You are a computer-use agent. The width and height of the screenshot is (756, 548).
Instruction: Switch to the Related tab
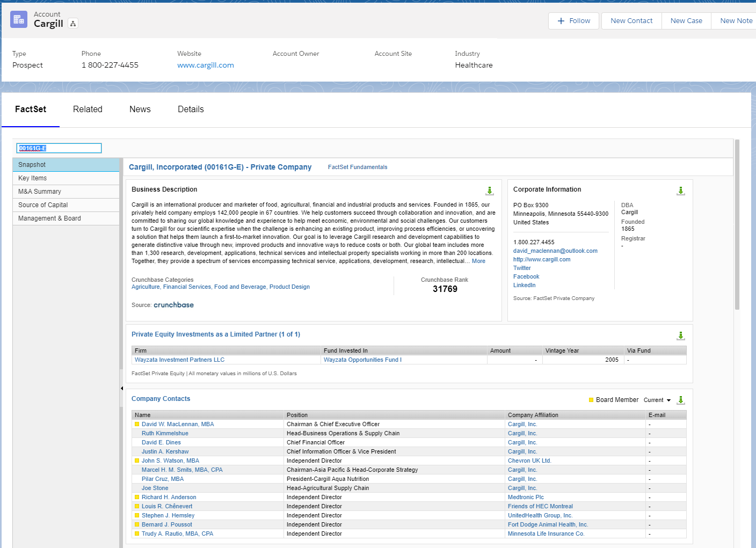pyautogui.click(x=88, y=109)
